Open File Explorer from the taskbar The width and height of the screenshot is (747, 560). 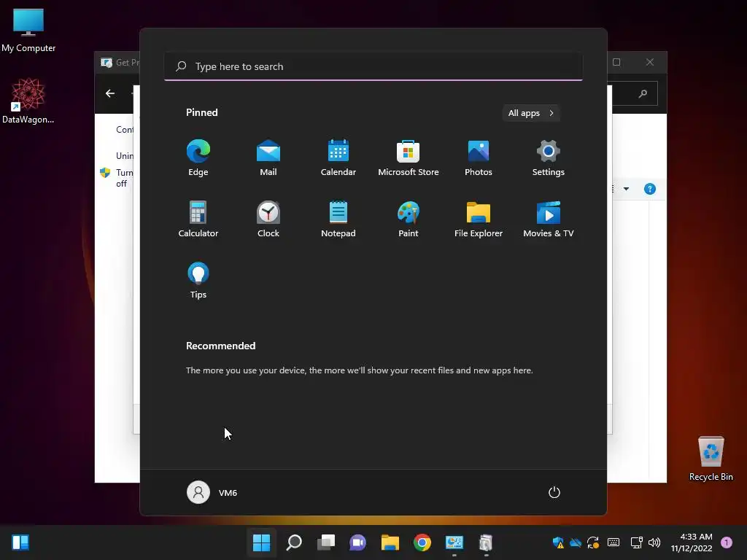pos(390,542)
